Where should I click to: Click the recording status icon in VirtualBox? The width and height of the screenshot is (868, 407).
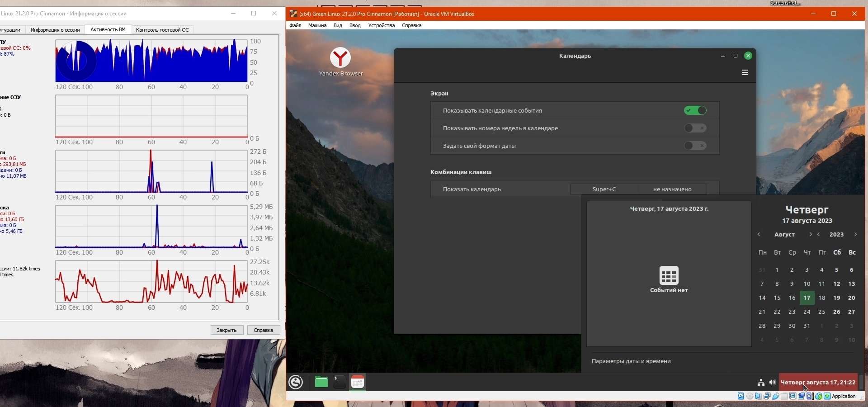point(802,396)
